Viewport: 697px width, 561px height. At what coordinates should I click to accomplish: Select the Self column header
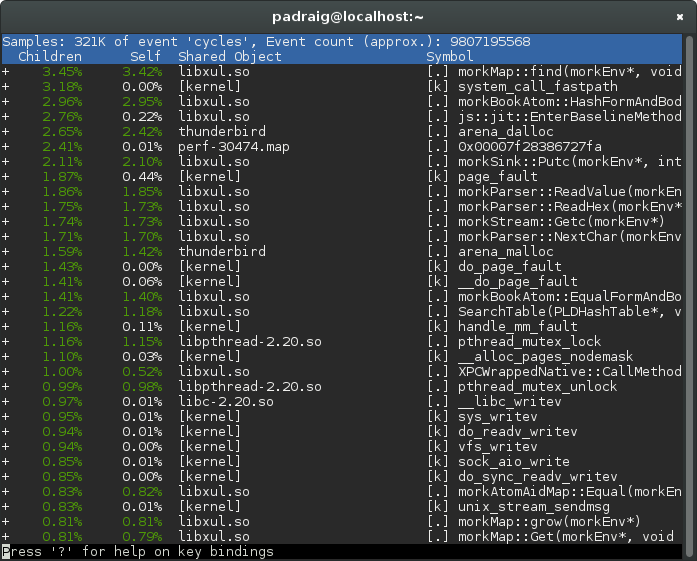(x=145, y=56)
